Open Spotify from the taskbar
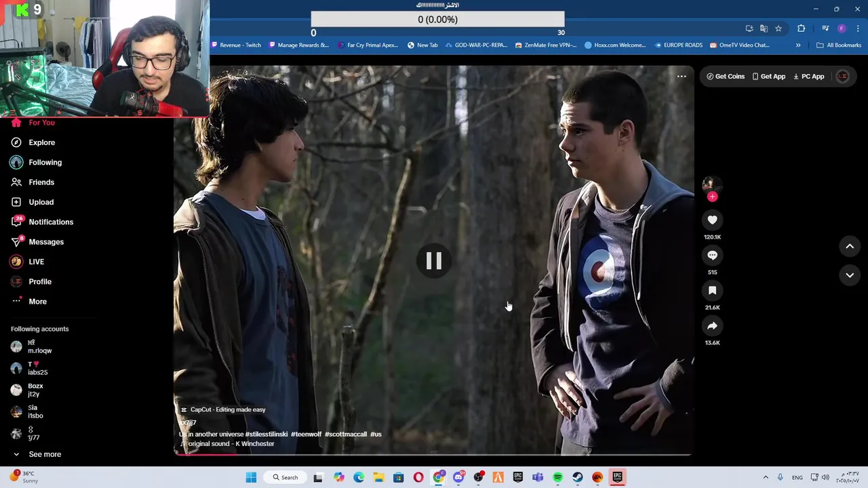Viewport: 868px width, 488px height. pos(557,477)
